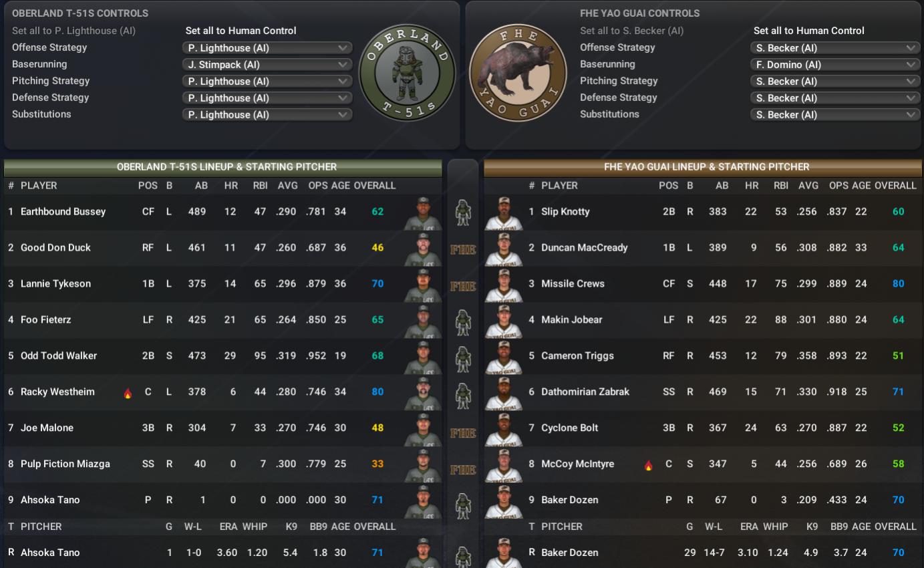This screenshot has height=568, width=924.
Task: Open Oberland Baserunning J. Stimpack dropdown
Action: tap(267, 65)
